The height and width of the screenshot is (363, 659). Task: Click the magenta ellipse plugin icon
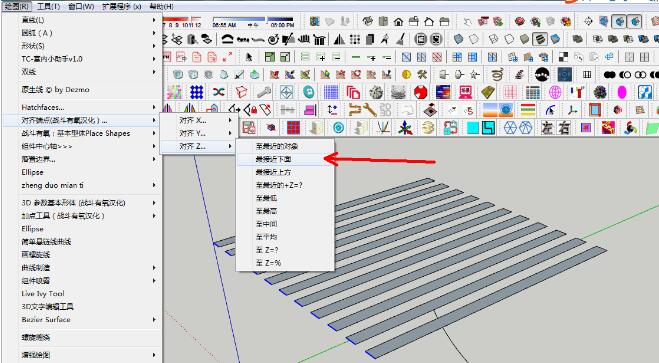click(622, 92)
